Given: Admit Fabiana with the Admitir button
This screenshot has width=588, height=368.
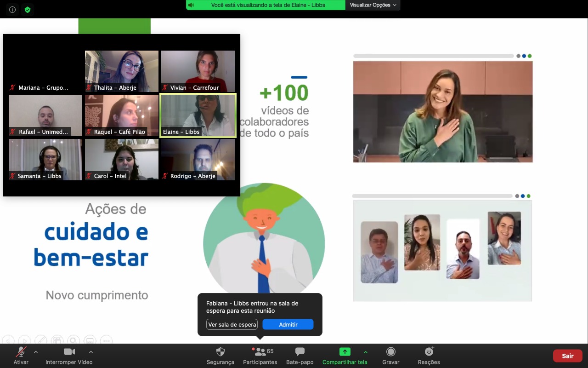Looking at the screenshot, I should 288,324.
